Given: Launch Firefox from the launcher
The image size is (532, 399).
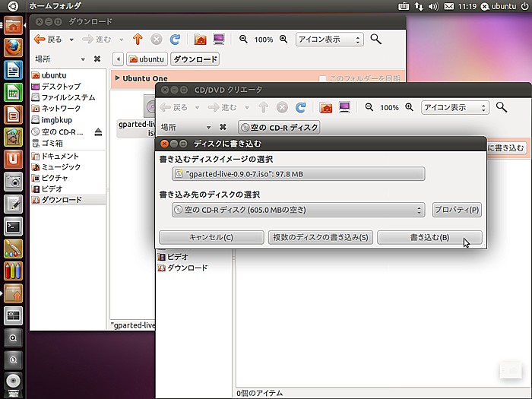Looking at the screenshot, I should coord(13,47).
